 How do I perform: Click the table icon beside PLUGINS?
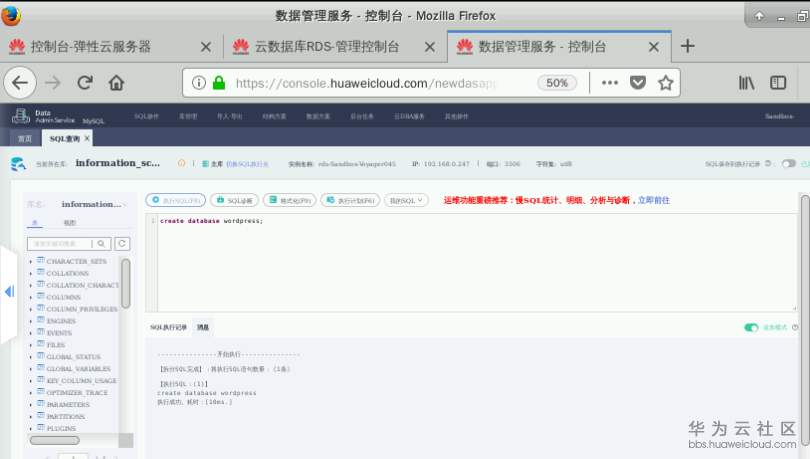point(41,428)
